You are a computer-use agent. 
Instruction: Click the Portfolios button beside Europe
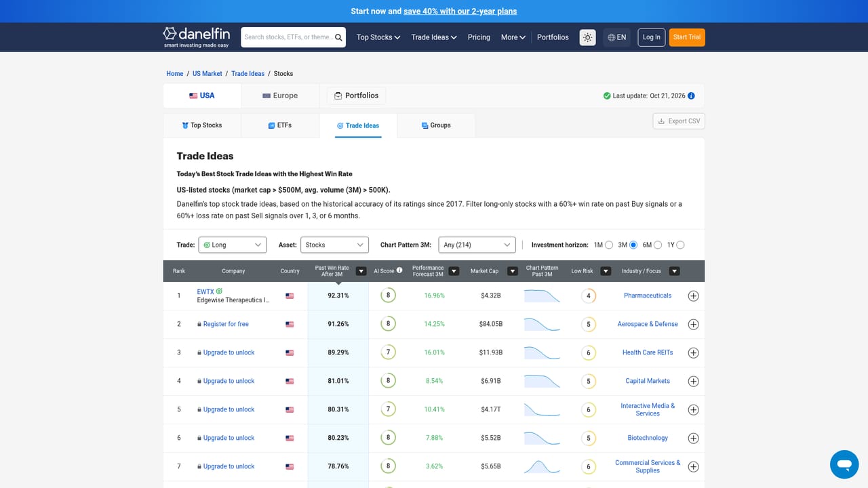357,96
